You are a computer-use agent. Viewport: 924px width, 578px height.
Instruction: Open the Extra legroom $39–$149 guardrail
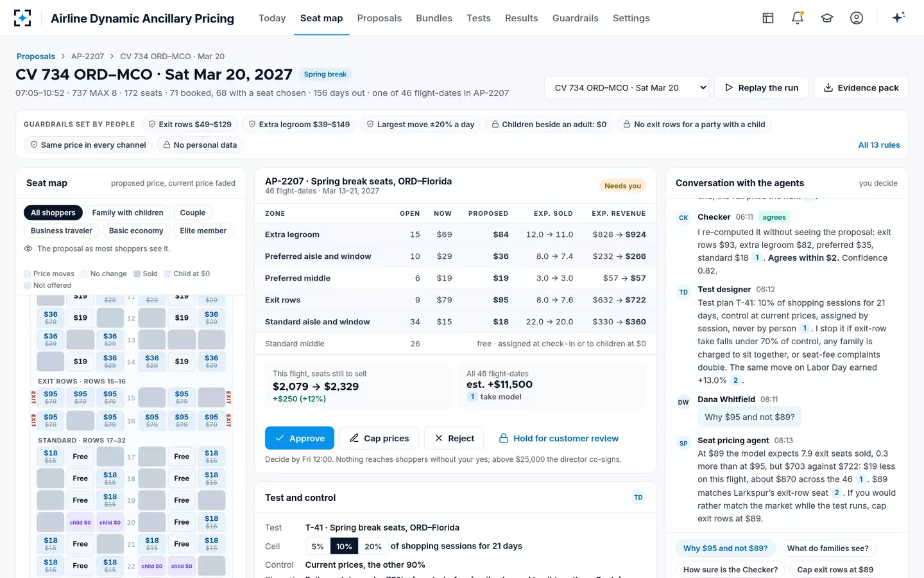coord(299,124)
